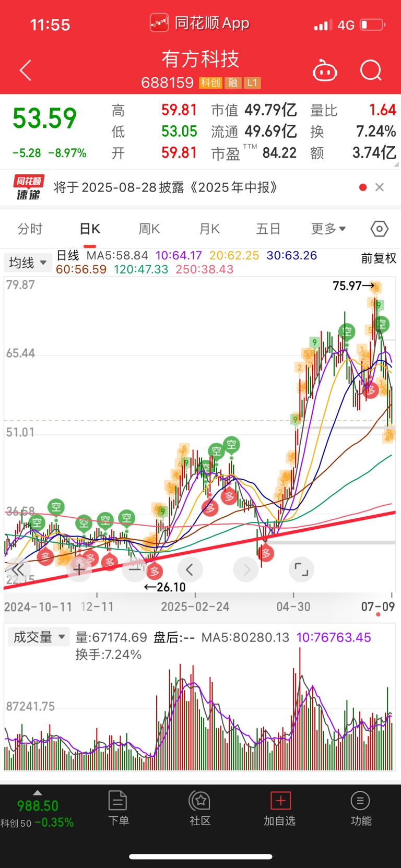Viewport: 401px width, 868px height.
Task: Select the 日K tab
Action: click(90, 229)
